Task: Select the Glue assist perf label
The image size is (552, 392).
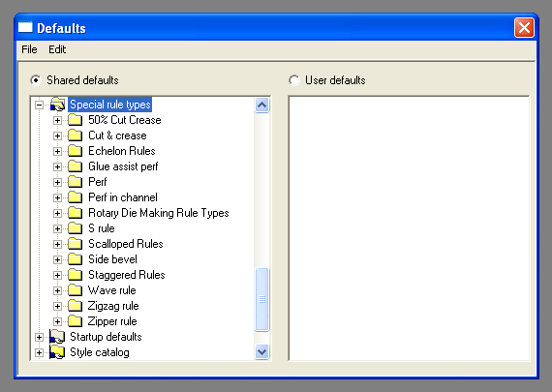Action: [x=123, y=166]
